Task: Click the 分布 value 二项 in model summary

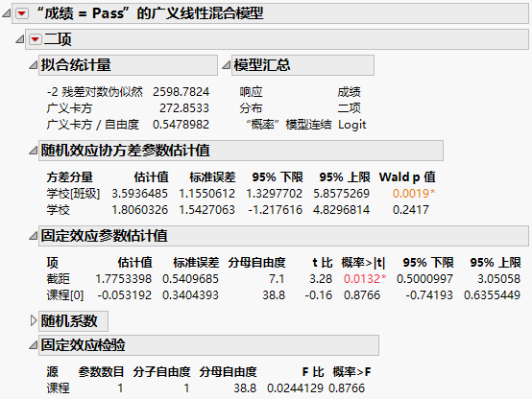Action: pos(350,108)
